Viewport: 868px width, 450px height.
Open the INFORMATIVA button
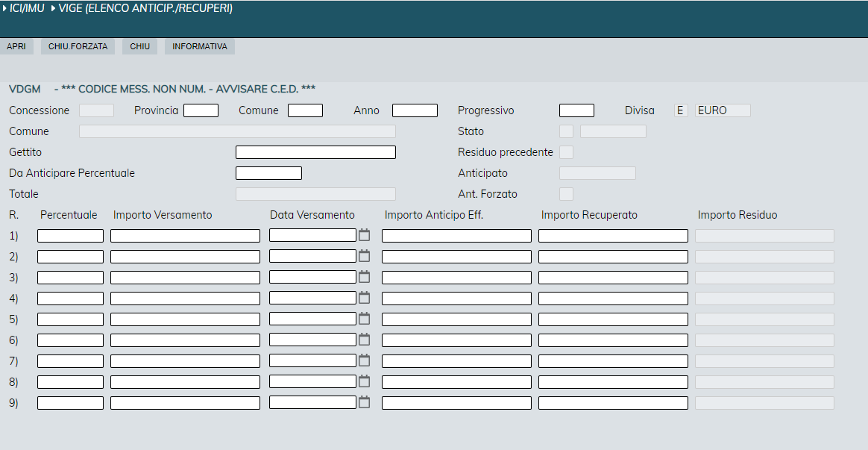[x=199, y=46]
